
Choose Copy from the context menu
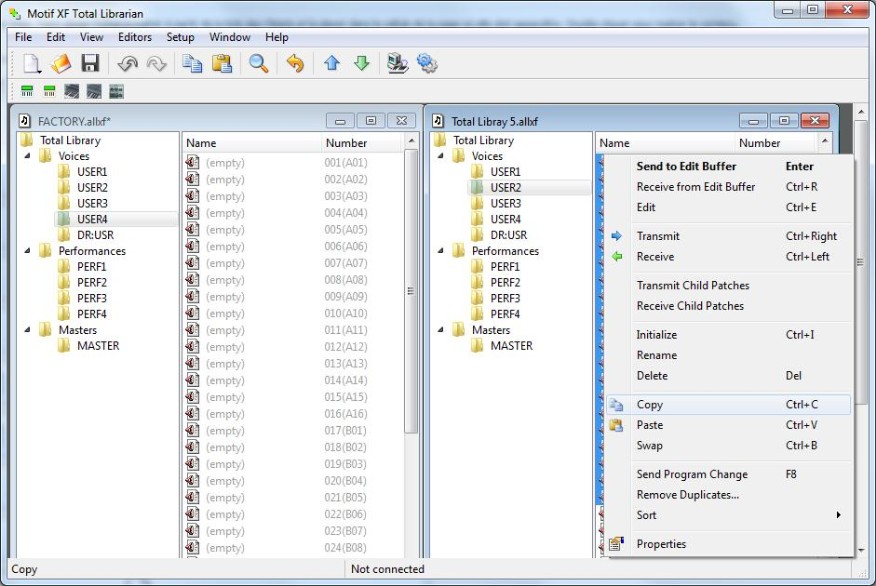[x=729, y=404]
